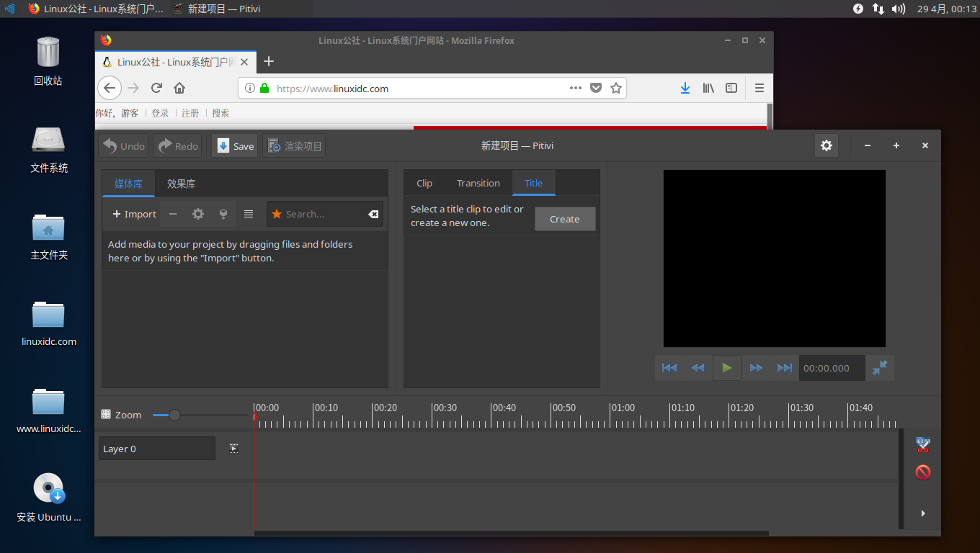Click the 01:30 mark on timeline ruler
The image size is (980, 553).
801,408
